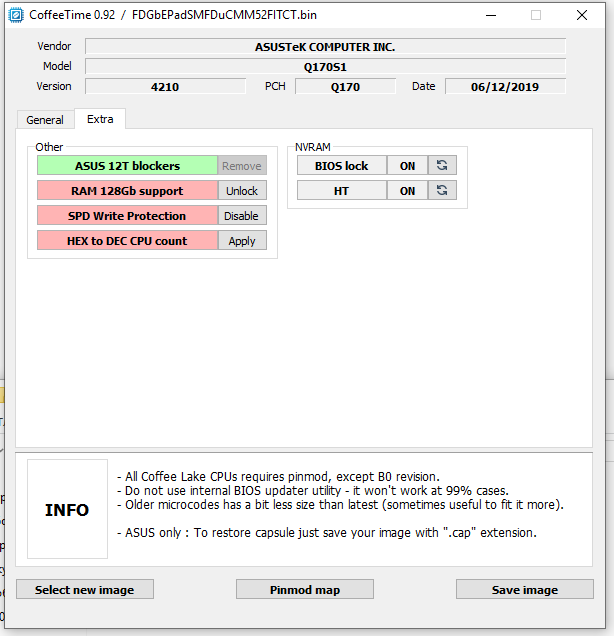Save the modified image
Image resolution: width=614 pixels, height=636 pixels.
tap(524, 589)
